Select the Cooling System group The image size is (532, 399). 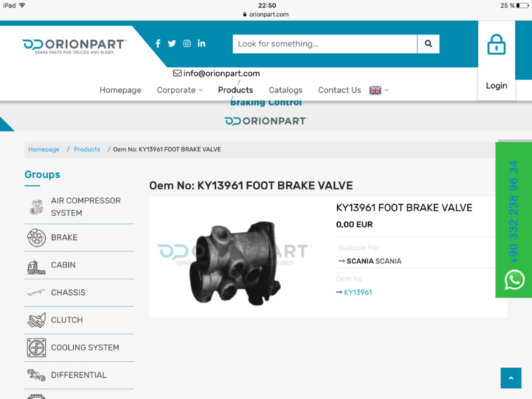click(84, 348)
